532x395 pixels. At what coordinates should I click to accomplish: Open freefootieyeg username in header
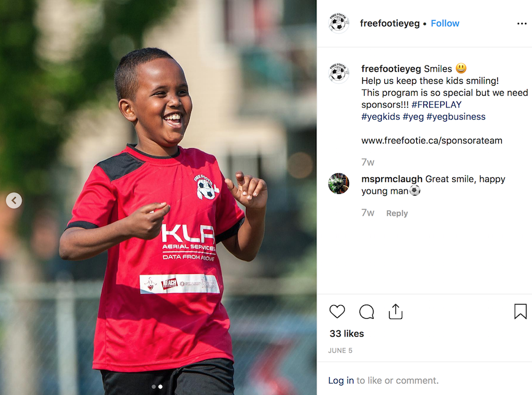pyautogui.click(x=390, y=24)
